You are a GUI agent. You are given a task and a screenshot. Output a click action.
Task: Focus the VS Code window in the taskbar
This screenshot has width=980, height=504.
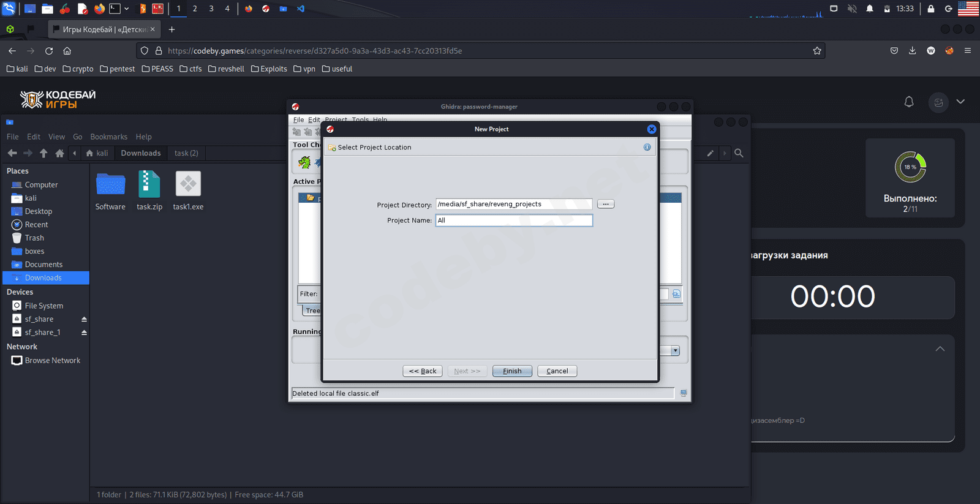coord(301,9)
